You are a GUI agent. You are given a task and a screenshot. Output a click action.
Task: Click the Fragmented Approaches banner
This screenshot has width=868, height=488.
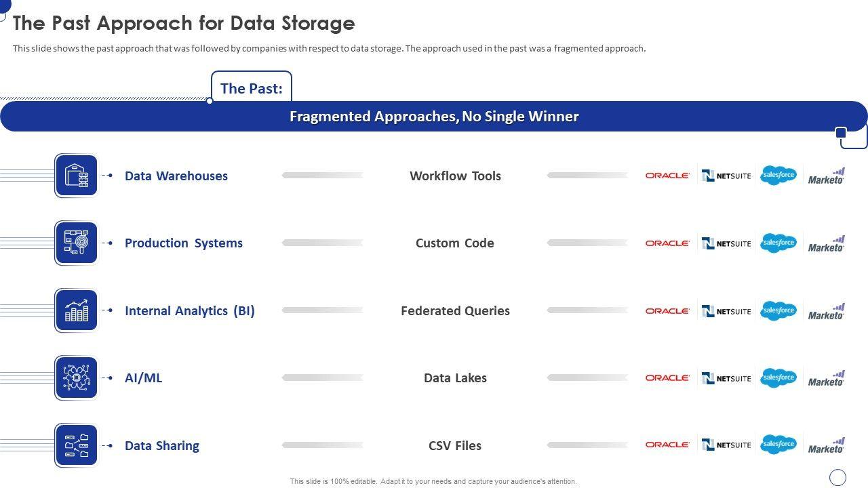434,117
